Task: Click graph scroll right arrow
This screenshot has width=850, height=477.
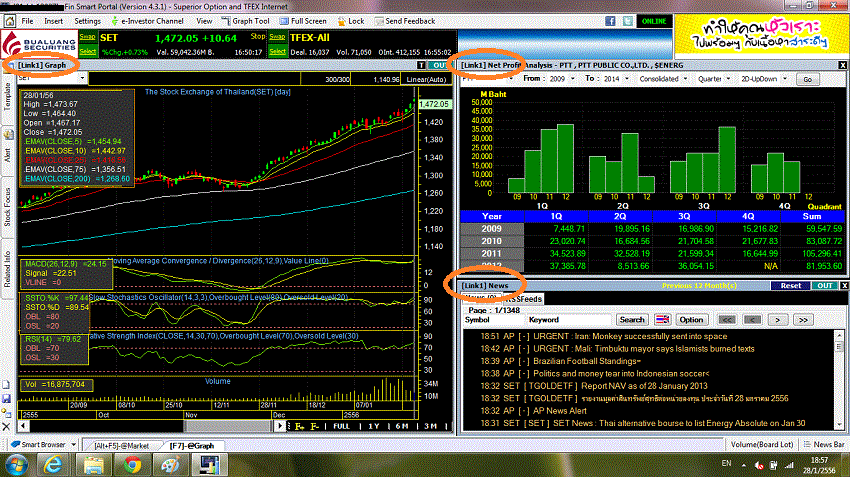Action: tap(280, 426)
